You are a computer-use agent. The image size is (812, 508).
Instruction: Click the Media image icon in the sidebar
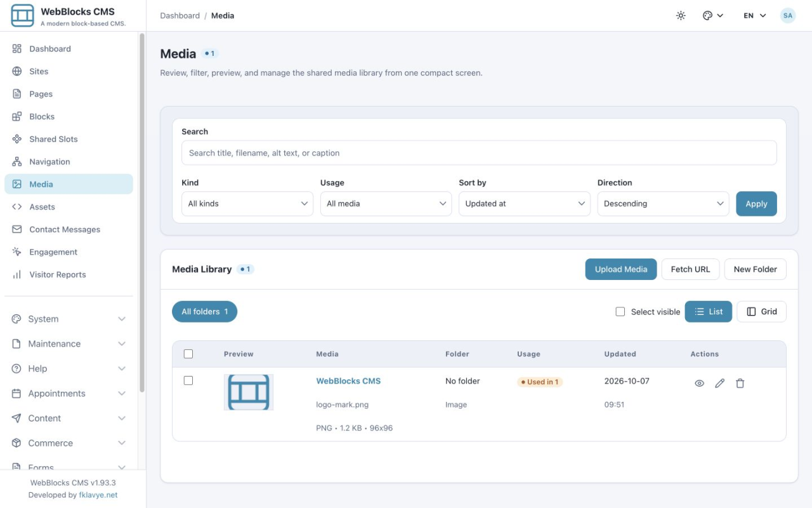[x=17, y=184]
